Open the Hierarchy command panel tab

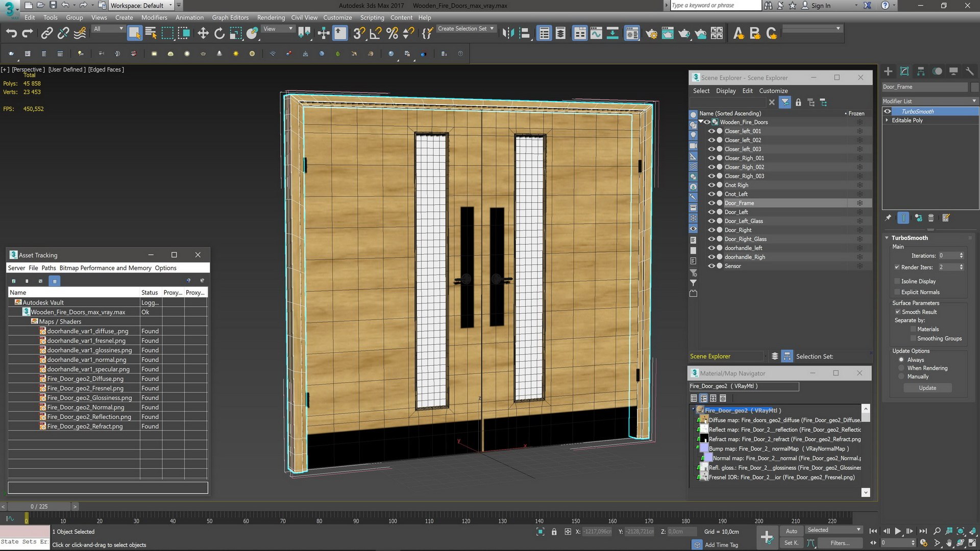(921, 71)
